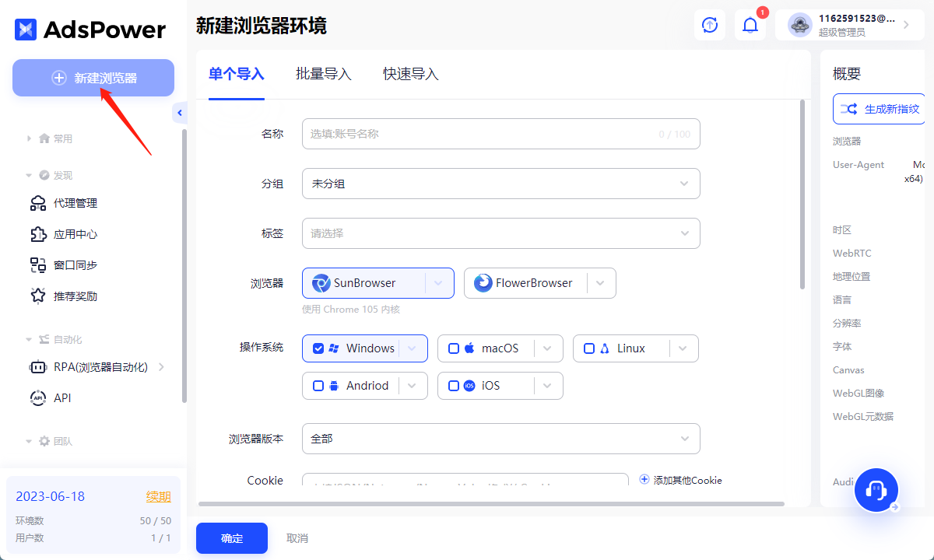The height and width of the screenshot is (560, 934).
Task: Check the Linux operating system checkbox
Action: 589,348
